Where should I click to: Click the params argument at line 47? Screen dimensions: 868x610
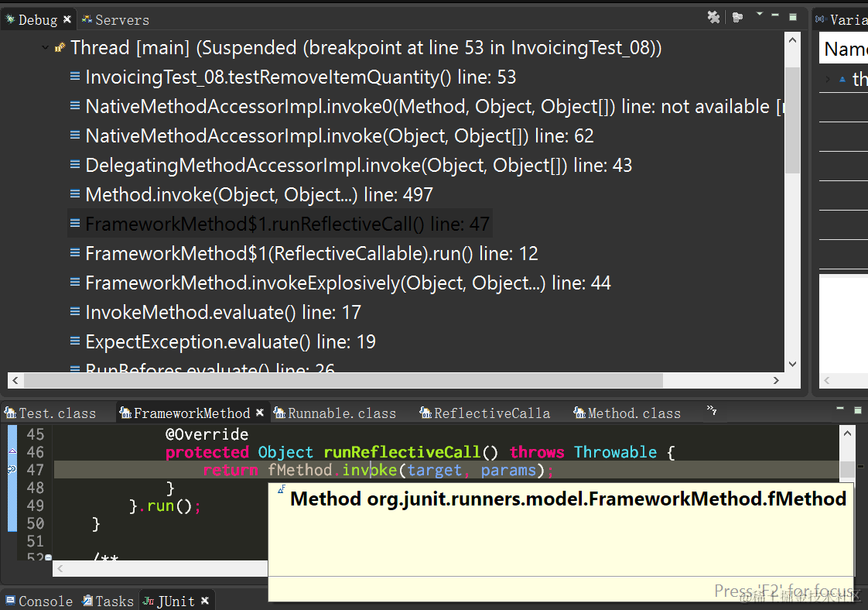point(508,470)
